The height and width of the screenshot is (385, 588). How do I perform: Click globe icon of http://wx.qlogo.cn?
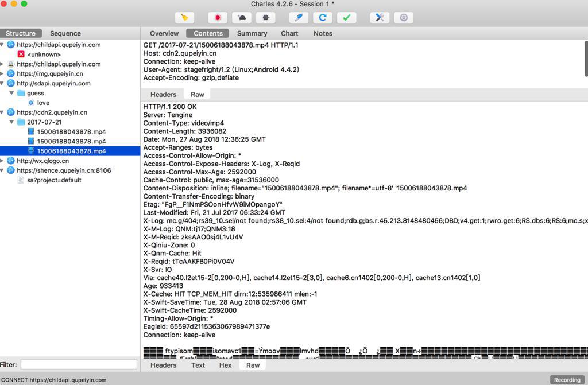tap(11, 161)
